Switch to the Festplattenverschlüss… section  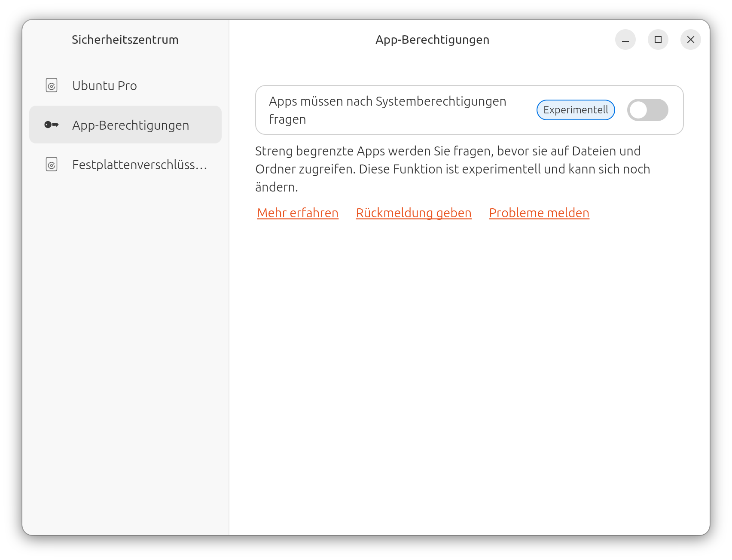click(x=139, y=165)
